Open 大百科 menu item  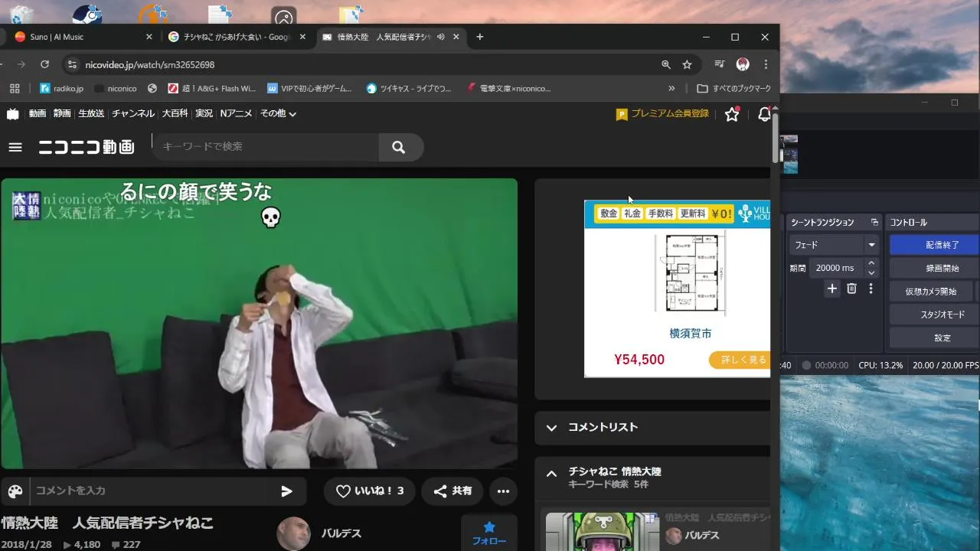[175, 113]
